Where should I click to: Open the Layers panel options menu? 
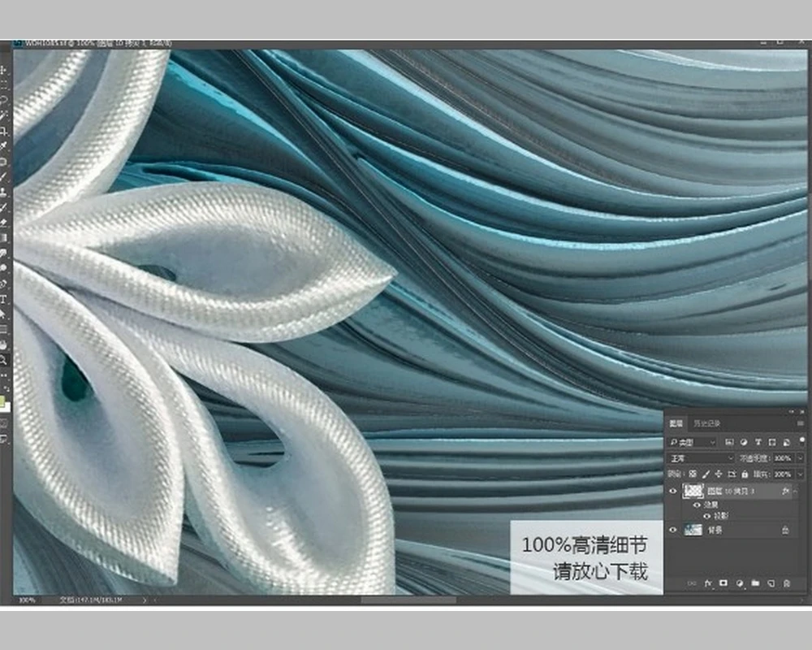(x=800, y=423)
